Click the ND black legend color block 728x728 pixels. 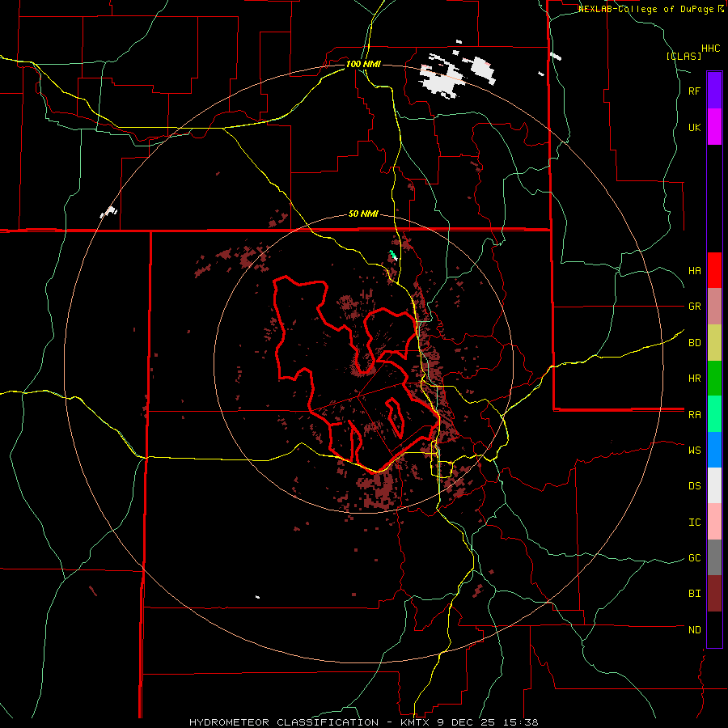click(714, 629)
